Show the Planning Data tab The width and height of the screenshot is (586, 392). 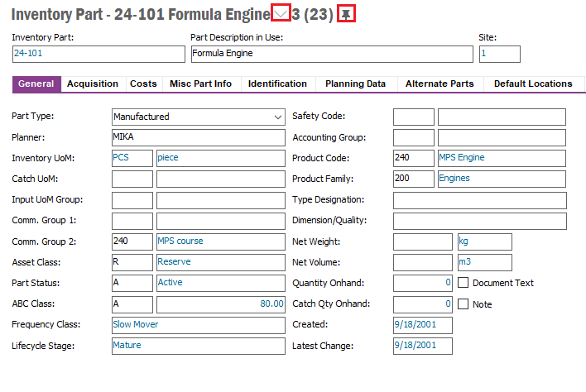[x=355, y=84]
